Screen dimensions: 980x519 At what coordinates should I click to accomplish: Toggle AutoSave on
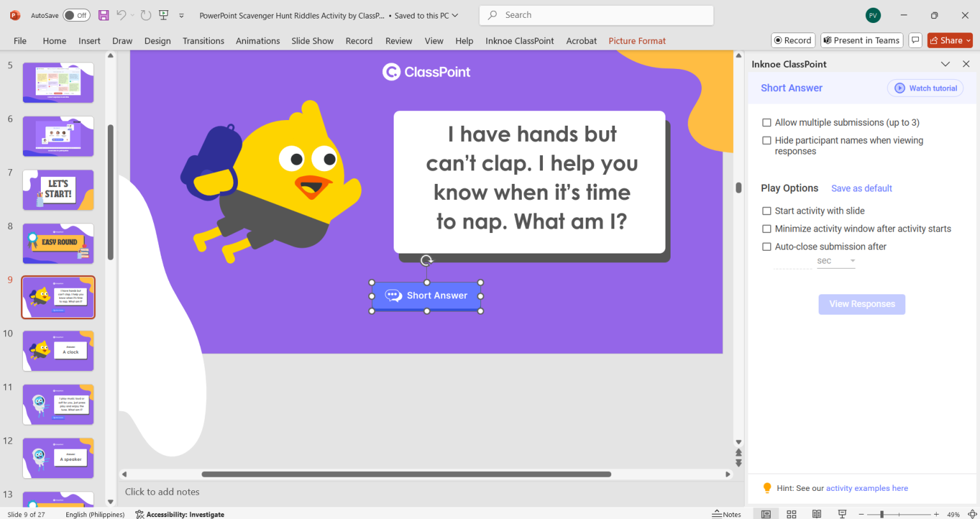click(76, 15)
